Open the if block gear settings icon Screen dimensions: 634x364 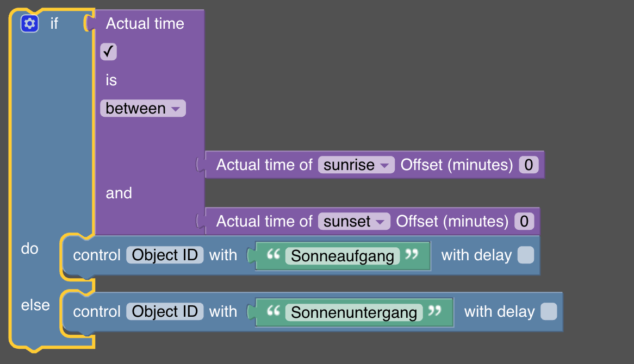pyautogui.click(x=29, y=24)
